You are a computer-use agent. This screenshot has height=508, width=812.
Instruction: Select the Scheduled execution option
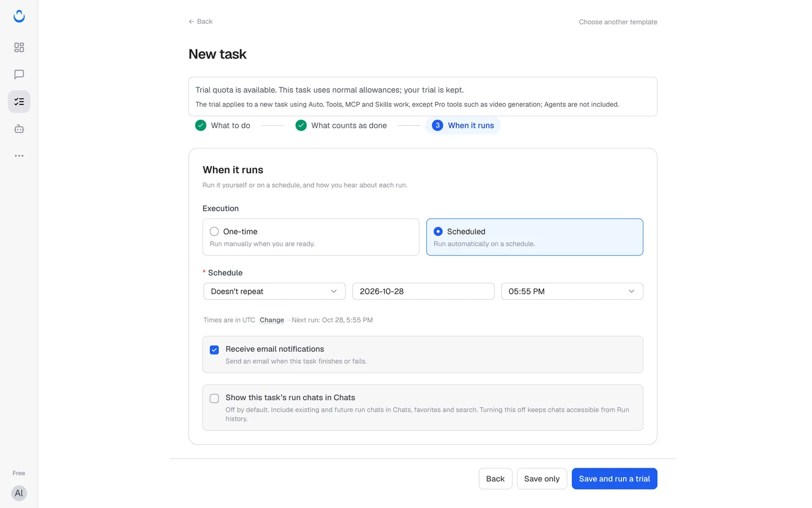(535, 237)
